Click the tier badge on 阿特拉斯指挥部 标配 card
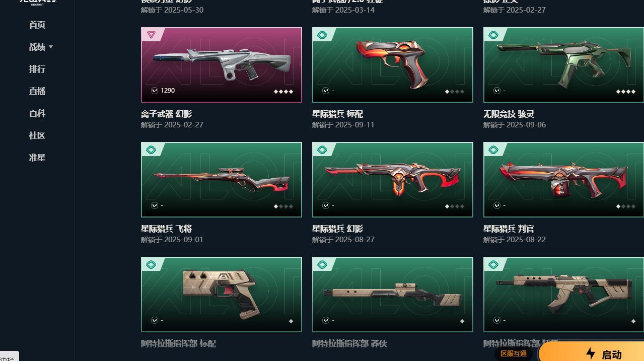Screen dimensions: 644x361 tap(151, 264)
